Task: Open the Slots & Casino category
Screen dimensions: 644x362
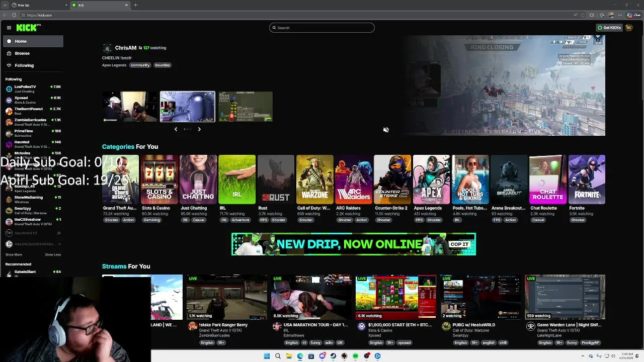Action: 159,179
